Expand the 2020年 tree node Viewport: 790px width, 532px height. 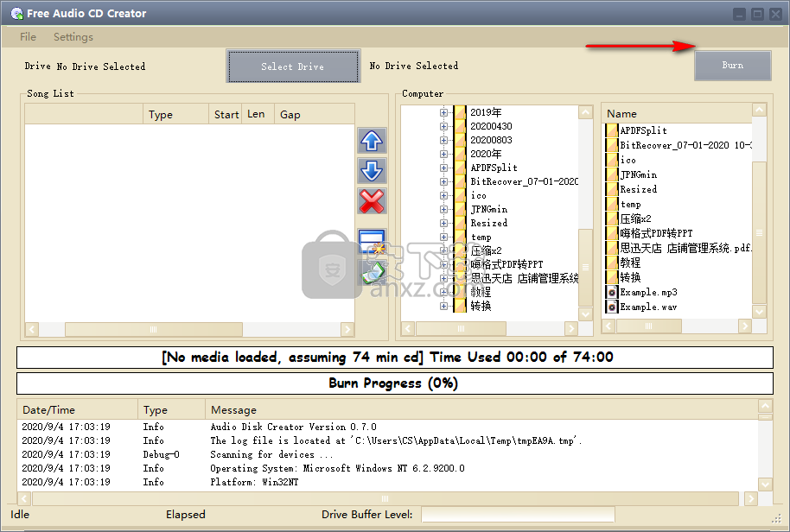443,154
